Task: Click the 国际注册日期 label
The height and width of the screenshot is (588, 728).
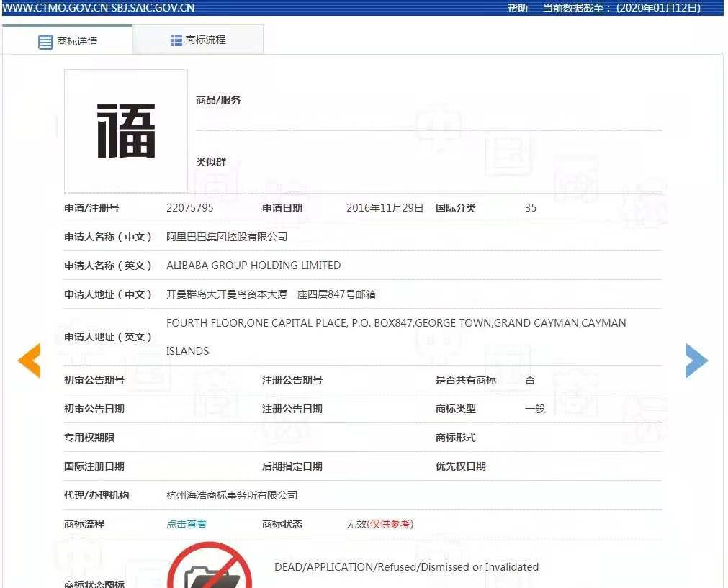Action: click(94, 466)
